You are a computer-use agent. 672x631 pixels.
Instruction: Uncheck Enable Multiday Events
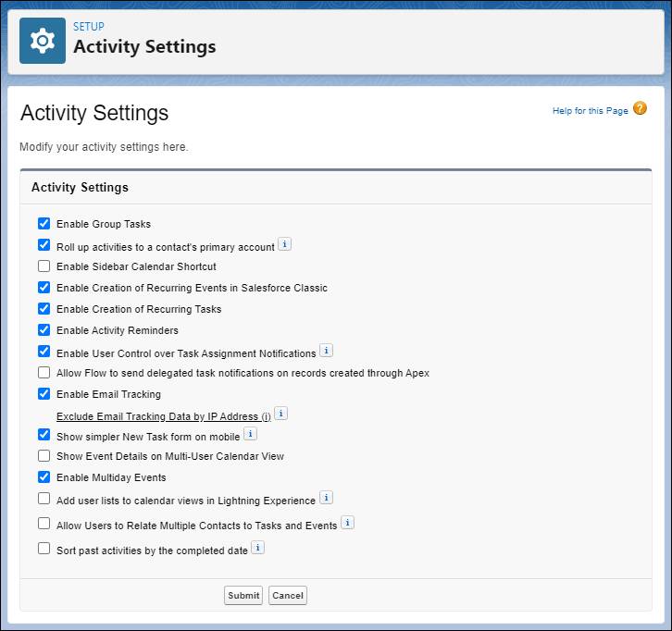(44, 476)
